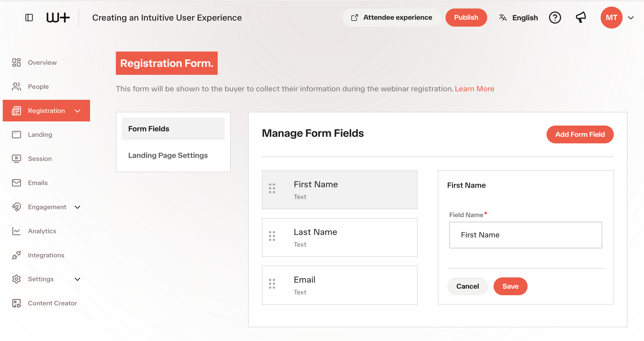The height and width of the screenshot is (341, 644).
Task: Select the Last Name field card
Action: pos(340,237)
